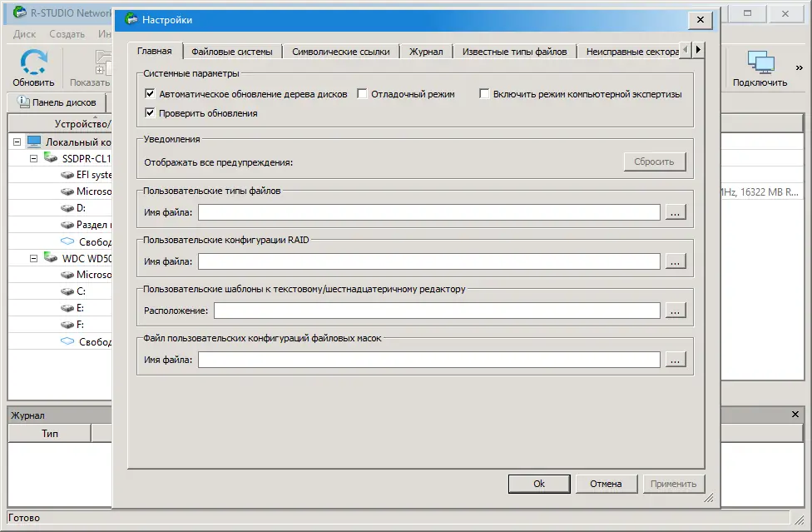Browse for файловых масок configuration file
Viewport: 812px width, 532px height.
click(676, 360)
